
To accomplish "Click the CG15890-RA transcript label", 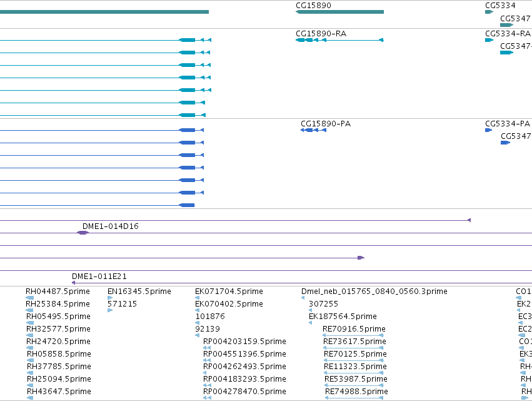I will (321, 34).
